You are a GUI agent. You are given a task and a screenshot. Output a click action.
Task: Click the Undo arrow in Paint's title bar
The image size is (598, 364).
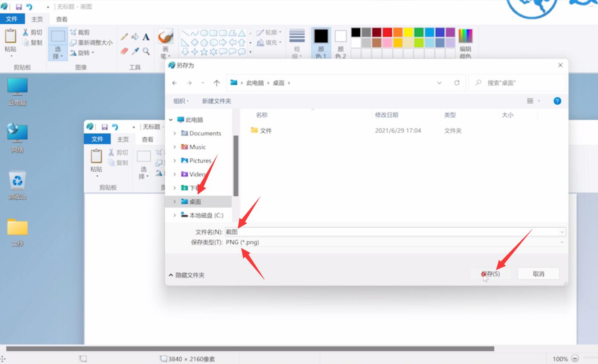click(29, 7)
